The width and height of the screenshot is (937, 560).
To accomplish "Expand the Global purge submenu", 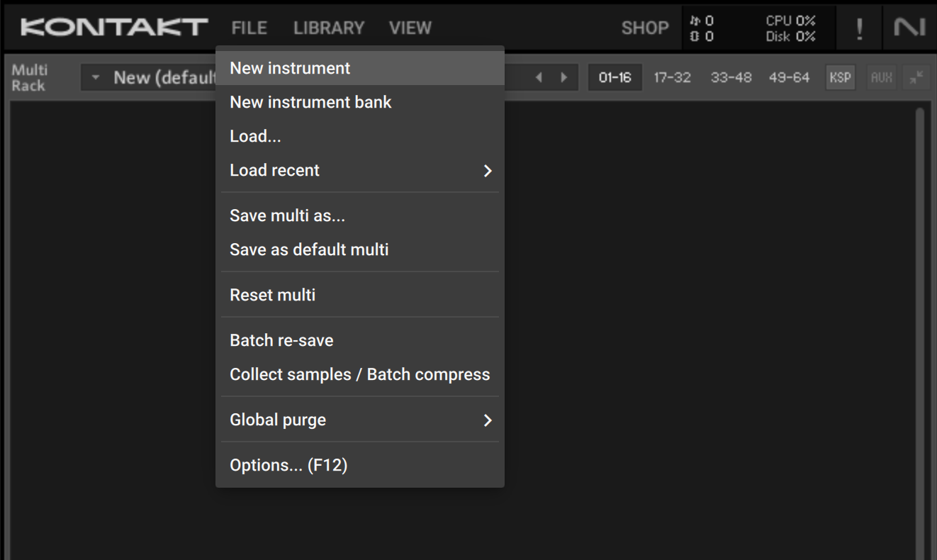I will [x=360, y=420].
